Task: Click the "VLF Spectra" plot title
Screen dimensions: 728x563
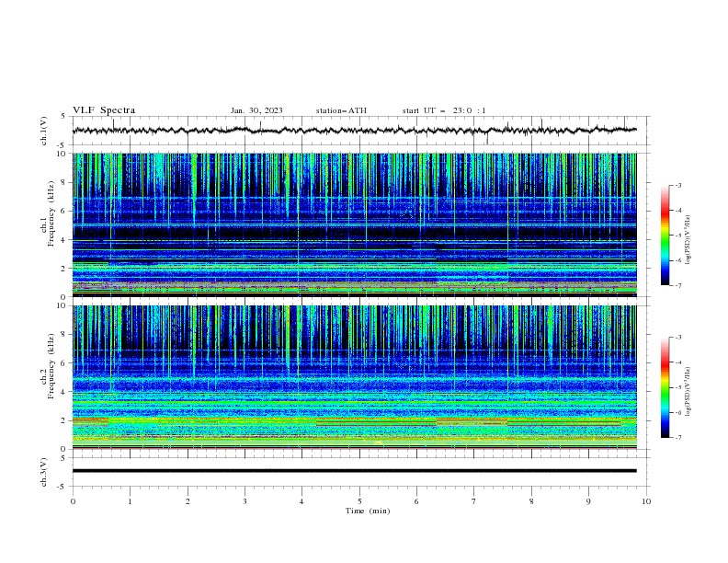Action: click(104, 110)
